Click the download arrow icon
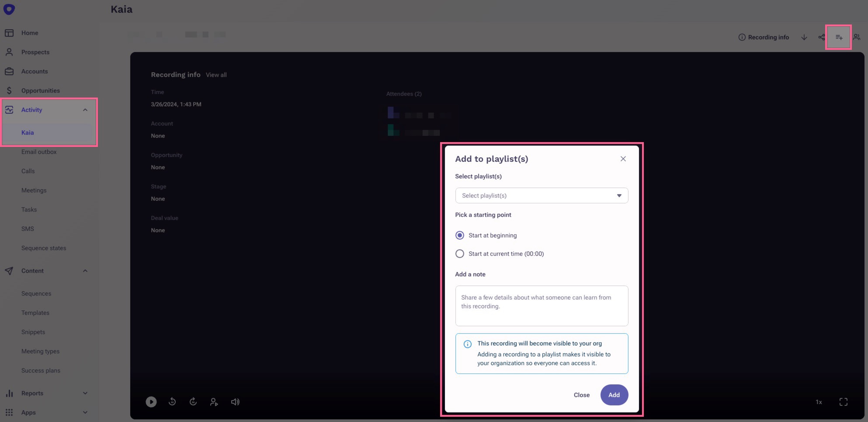 [804, 37]
